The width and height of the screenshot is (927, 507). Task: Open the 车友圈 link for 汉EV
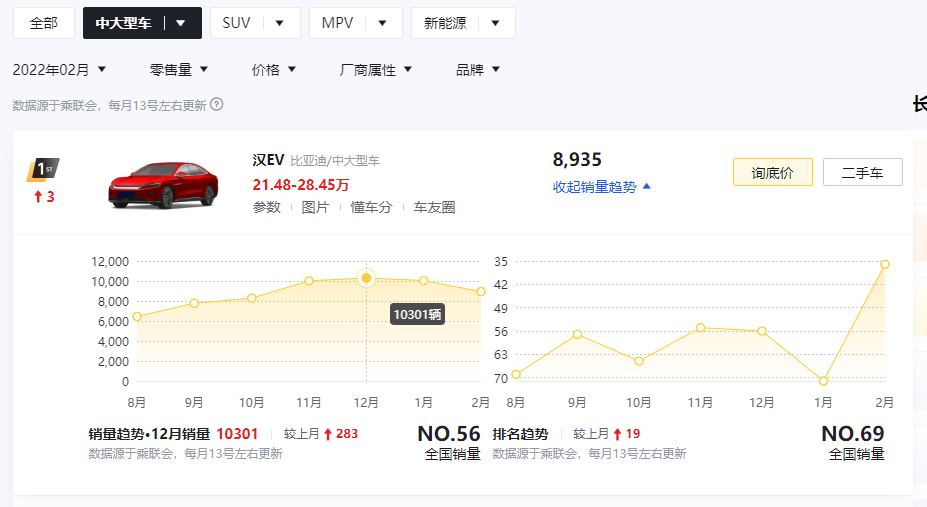(x=435, y=207)
